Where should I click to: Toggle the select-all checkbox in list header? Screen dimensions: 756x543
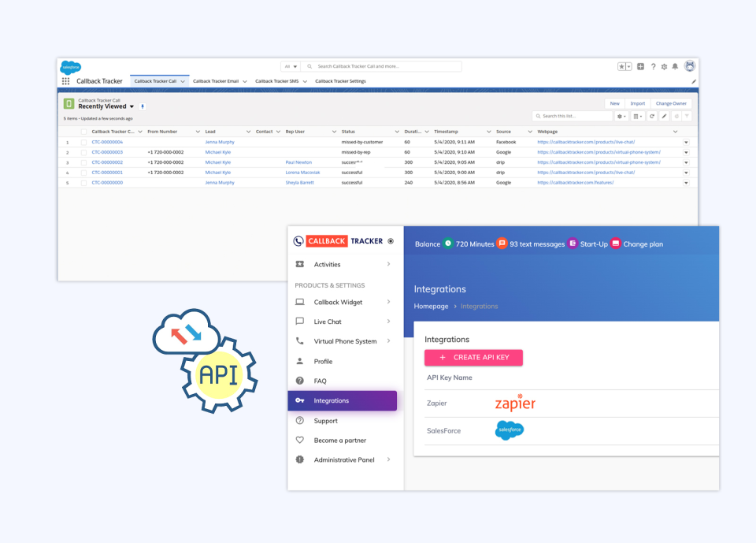[x=83, y=132]
